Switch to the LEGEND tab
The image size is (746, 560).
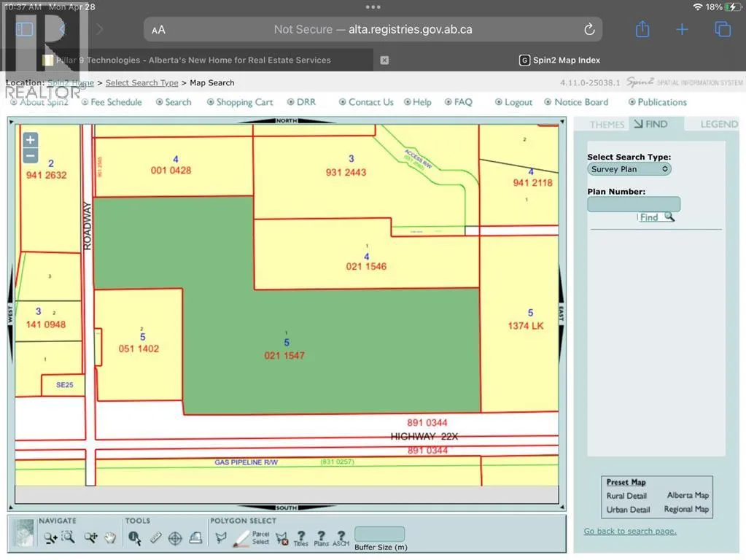(718, 125)
